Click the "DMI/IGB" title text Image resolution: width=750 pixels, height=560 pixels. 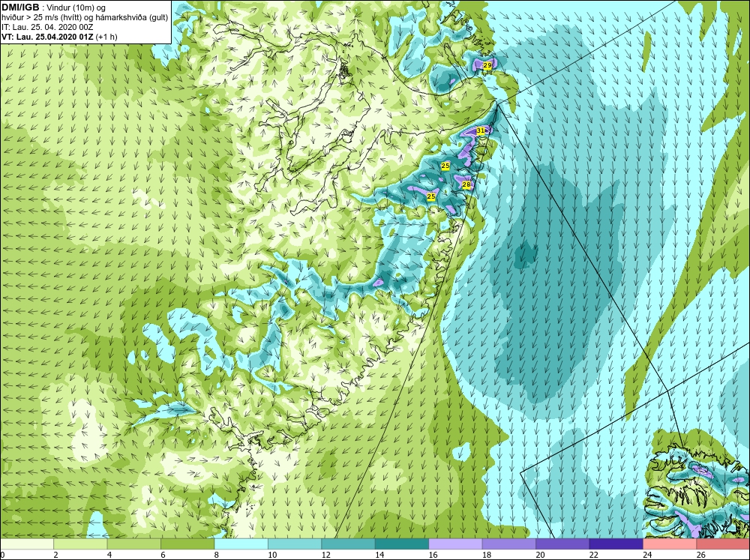[x=20, y=7]
